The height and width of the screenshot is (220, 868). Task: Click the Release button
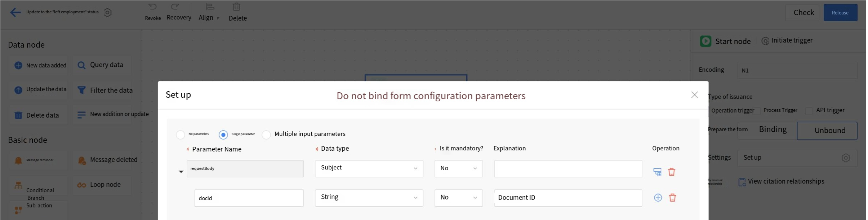click(840, 13)
